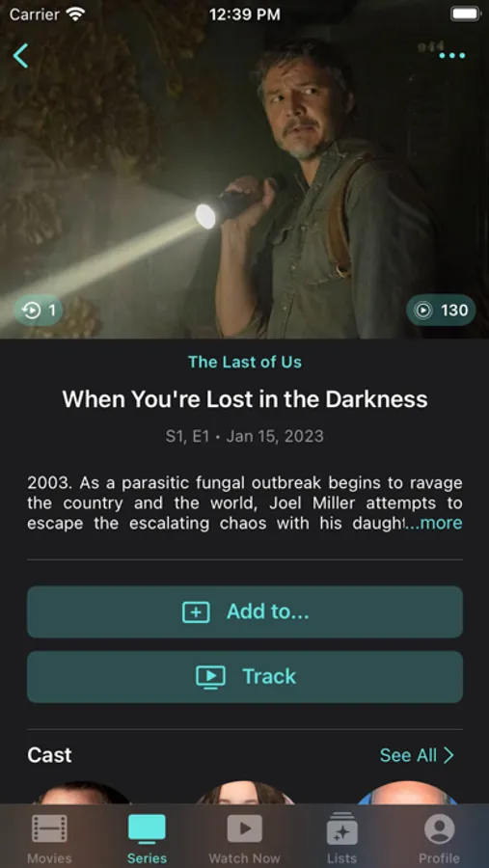Select the third cast member thumbnail
This screenshot has width=489, height=868.
click(x=407, y=792)
